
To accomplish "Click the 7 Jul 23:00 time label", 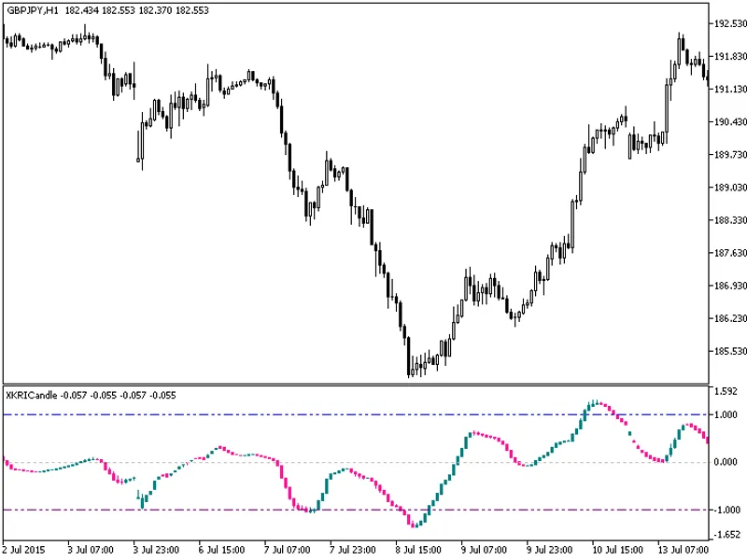I will tap(353, 550).
